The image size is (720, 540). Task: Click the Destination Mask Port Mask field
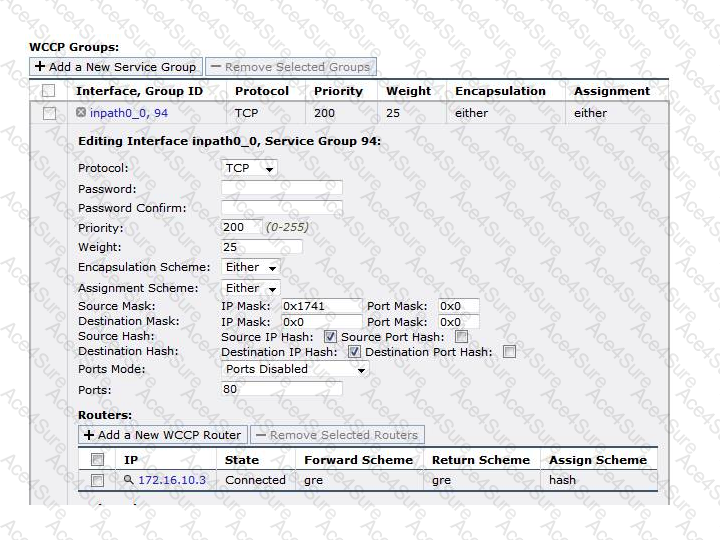tap(459, 322)
